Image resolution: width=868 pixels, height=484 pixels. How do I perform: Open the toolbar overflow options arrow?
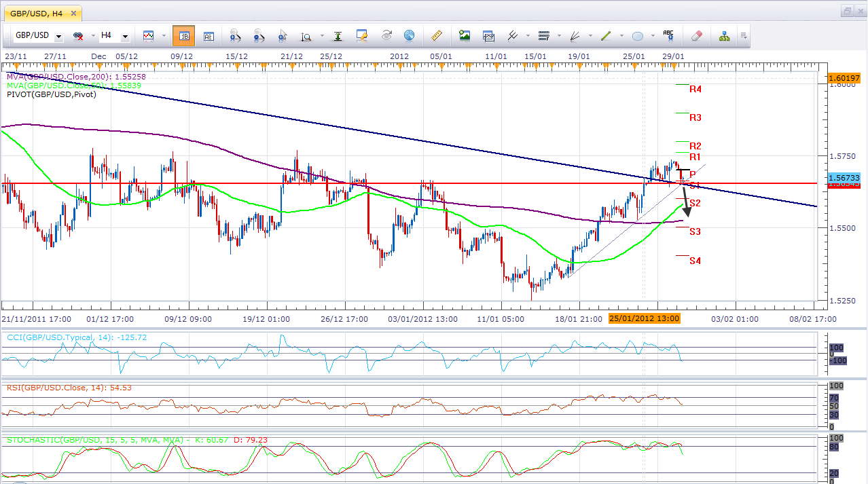pyautogui.click(x=744, y=35)
